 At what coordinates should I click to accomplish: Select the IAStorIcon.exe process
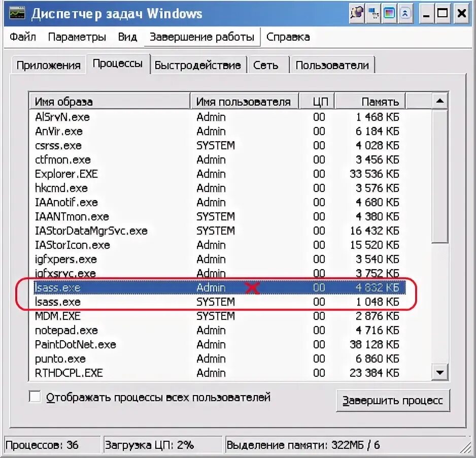tap(220, 245)
